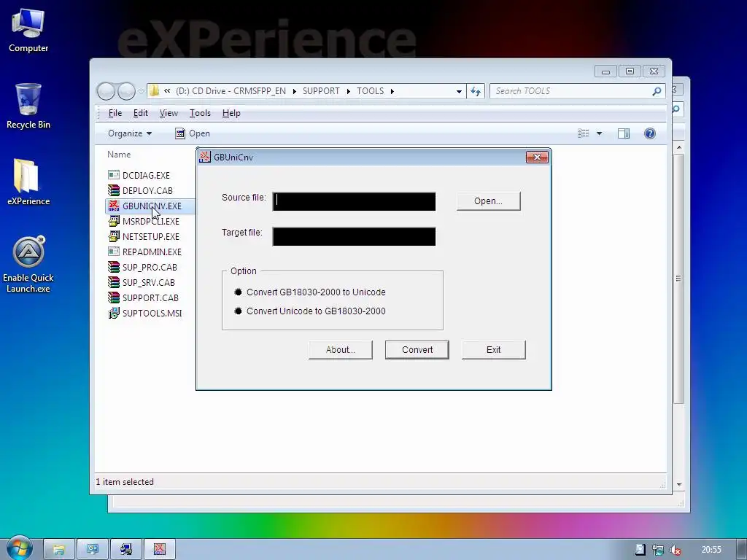The image size is (747, 560).
Task: Click the GBUniCnv taskbar button
Action: 160,550
